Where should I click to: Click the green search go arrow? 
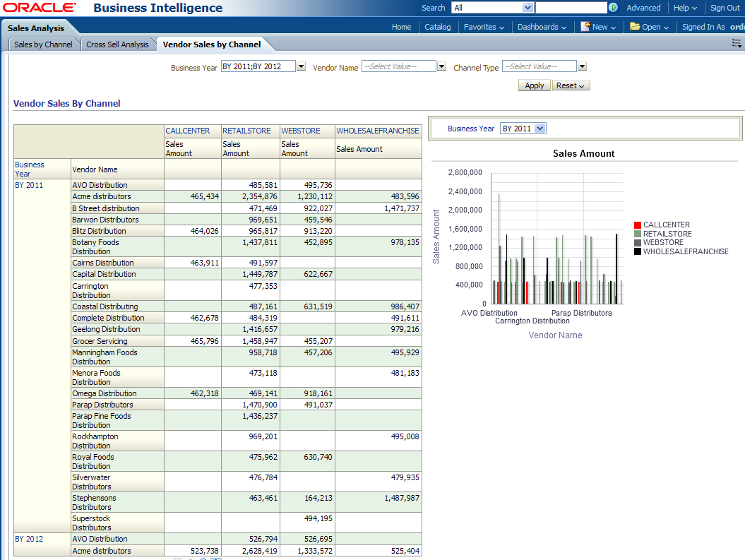[613, 8]
